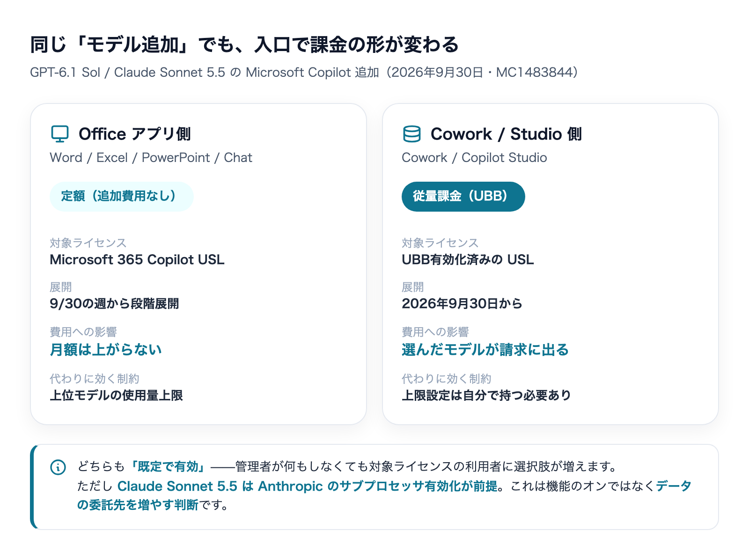Screen dimensions: 749x560
Task: Click the text Word / Excel / PowerPoint / Chat
Action: [x=151, y=158]
